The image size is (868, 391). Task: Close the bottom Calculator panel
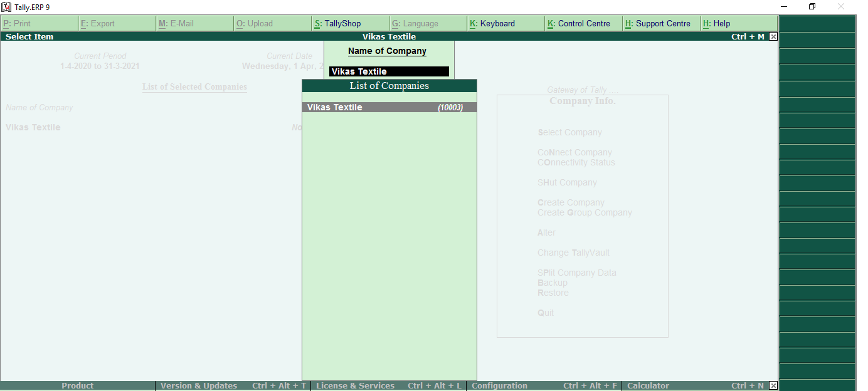click(x=773, y=386)
